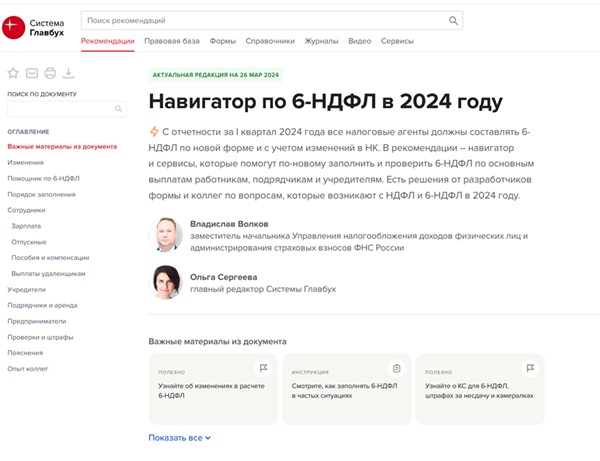Screen dimensions: 600x461
Task: Open the Правовая база tab
Action: [172, 41]
